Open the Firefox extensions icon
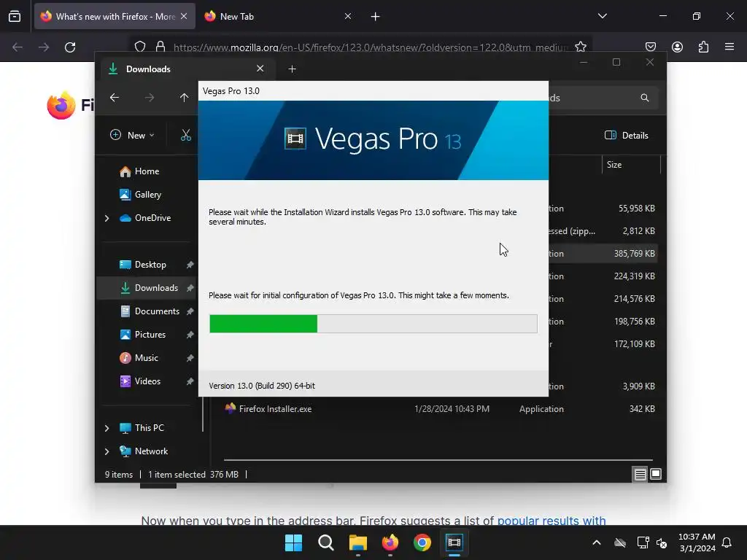The width and height of the screenshot is (747, 560). click(x=703, y=47)
